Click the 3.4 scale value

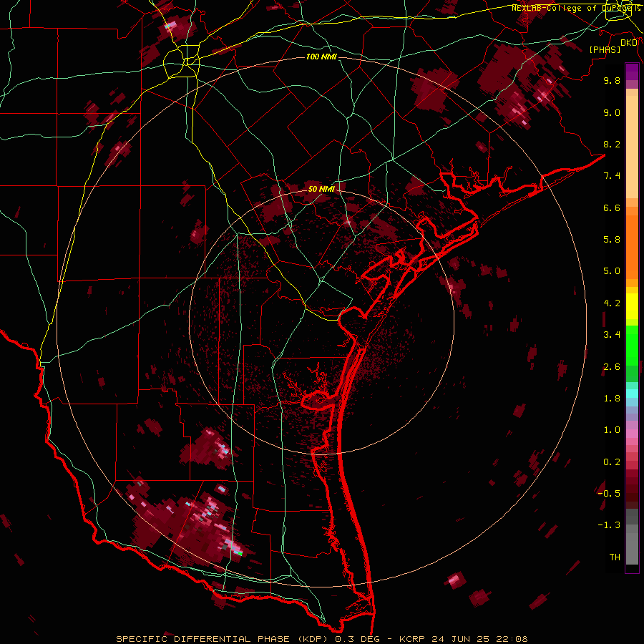612,335
